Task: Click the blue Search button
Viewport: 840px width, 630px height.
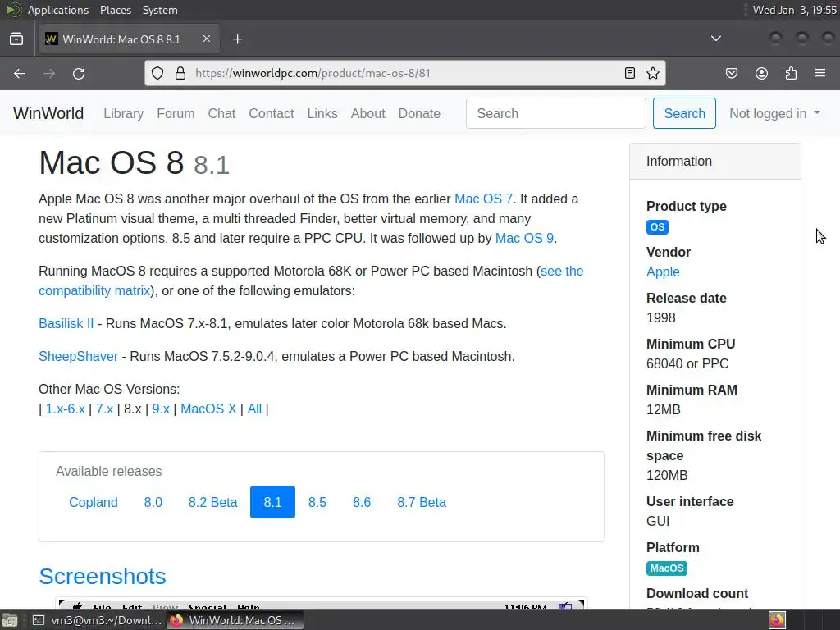Action: point(684,113)
